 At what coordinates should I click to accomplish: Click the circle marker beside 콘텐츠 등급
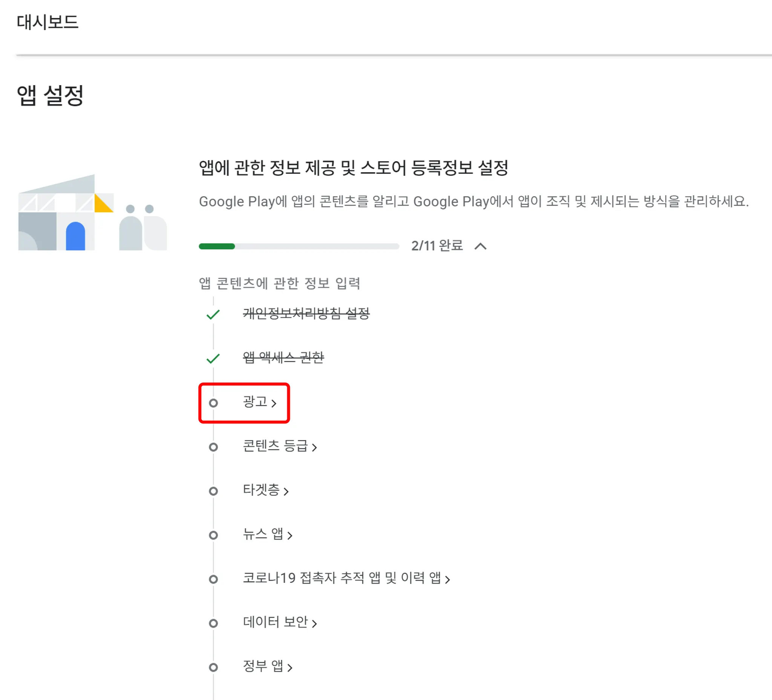click(213, 447)
